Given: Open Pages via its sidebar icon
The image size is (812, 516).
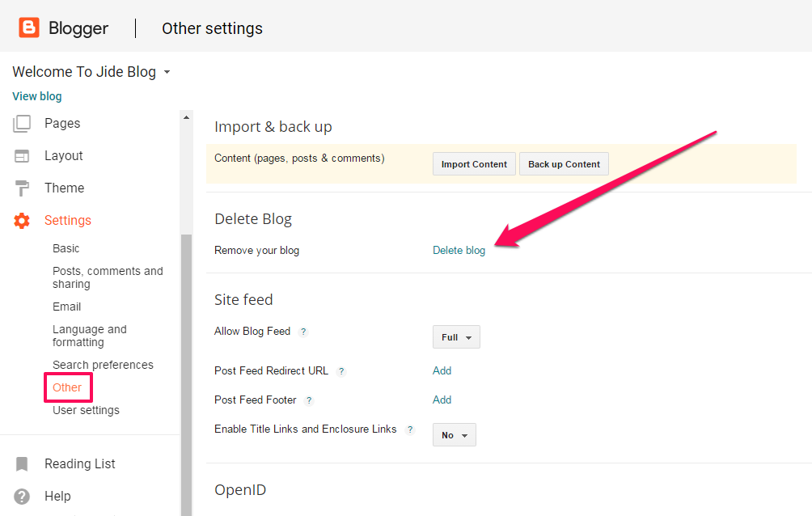Looking at the screenshot, I should pyautogui.click(x=22, y=124).
